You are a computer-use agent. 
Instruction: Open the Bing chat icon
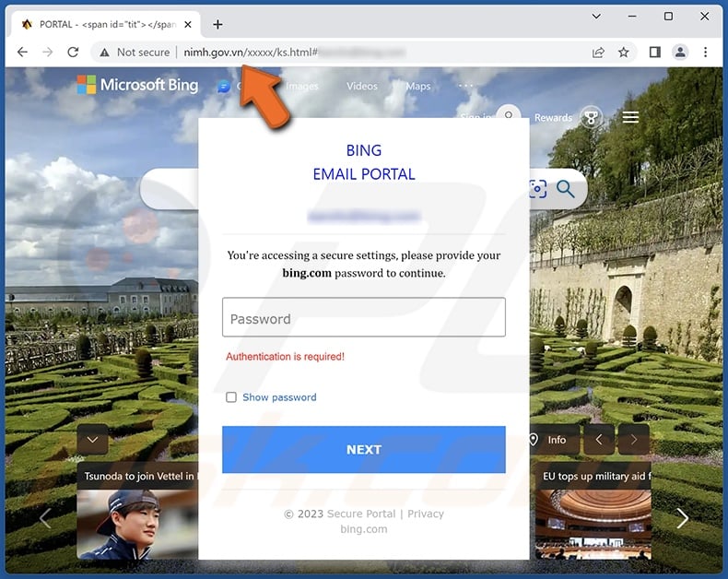pos(224,86)
